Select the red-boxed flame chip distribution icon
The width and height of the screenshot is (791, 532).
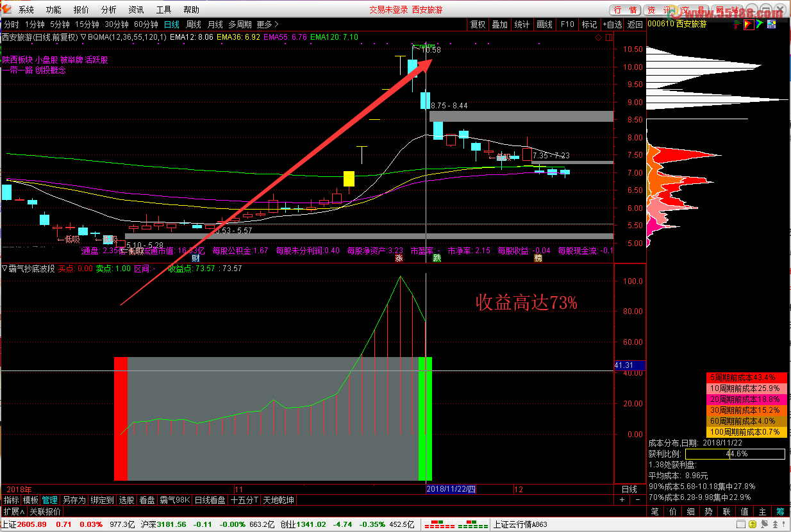[747, 24]
